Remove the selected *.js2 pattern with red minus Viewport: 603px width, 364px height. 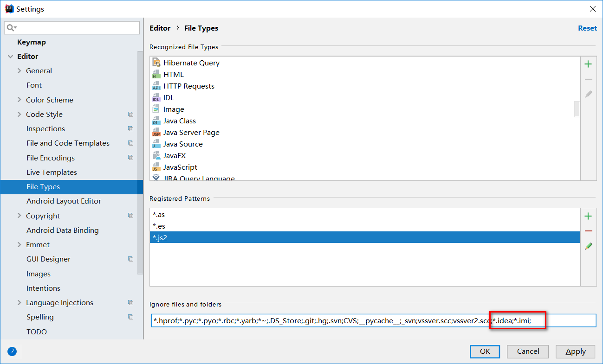click(x=588, y=231)
